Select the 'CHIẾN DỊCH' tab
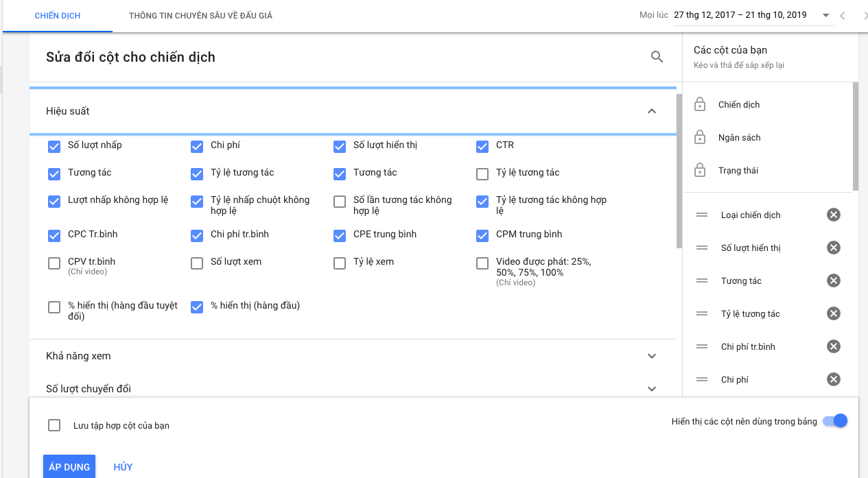 point(57,15)
